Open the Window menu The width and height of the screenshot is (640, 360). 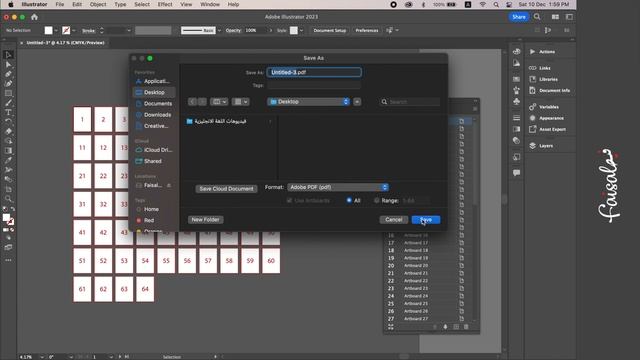210,4
